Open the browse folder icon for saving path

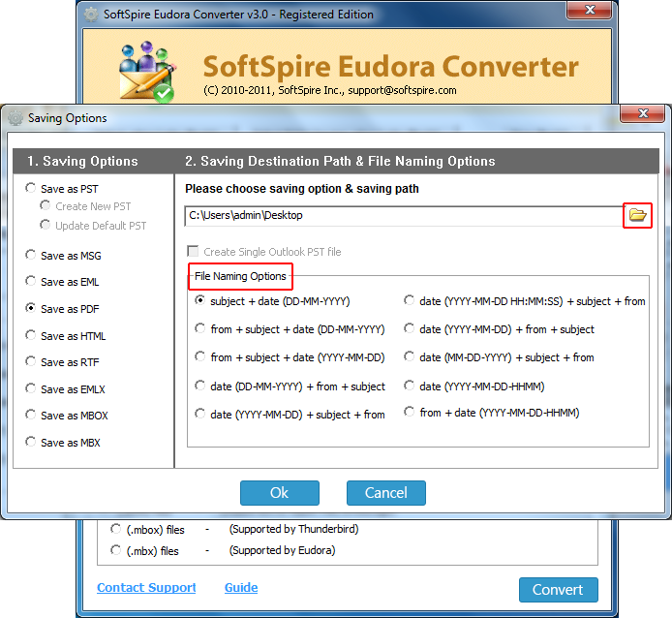(637, 215)
